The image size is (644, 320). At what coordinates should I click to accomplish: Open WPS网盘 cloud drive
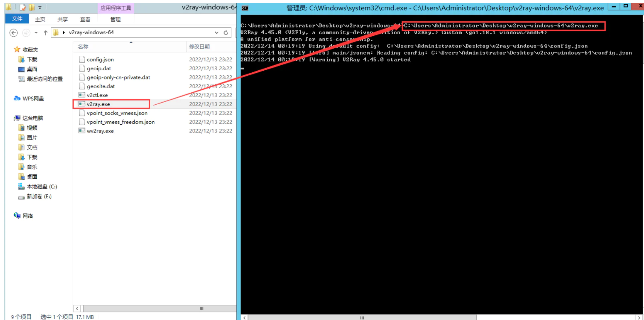(x=33, y=99)
